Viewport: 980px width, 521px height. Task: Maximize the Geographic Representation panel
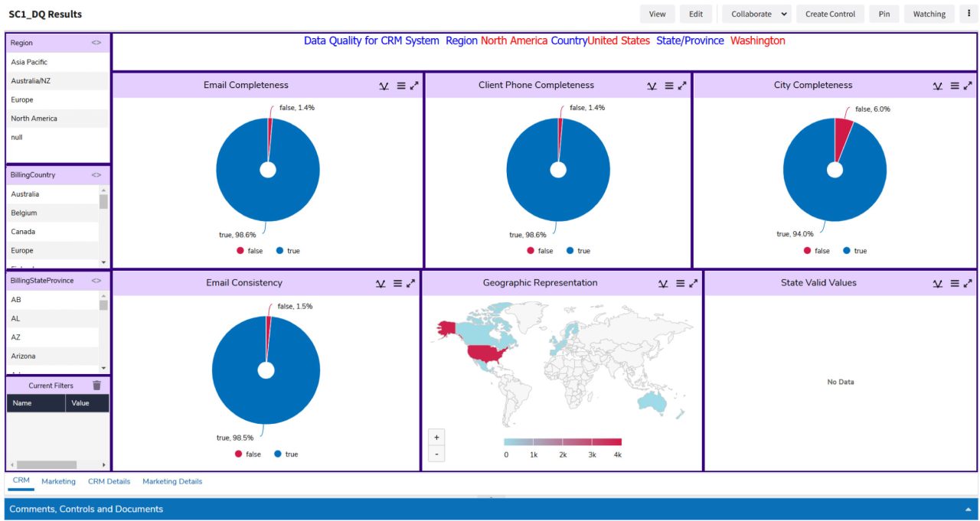click(694, 283)
